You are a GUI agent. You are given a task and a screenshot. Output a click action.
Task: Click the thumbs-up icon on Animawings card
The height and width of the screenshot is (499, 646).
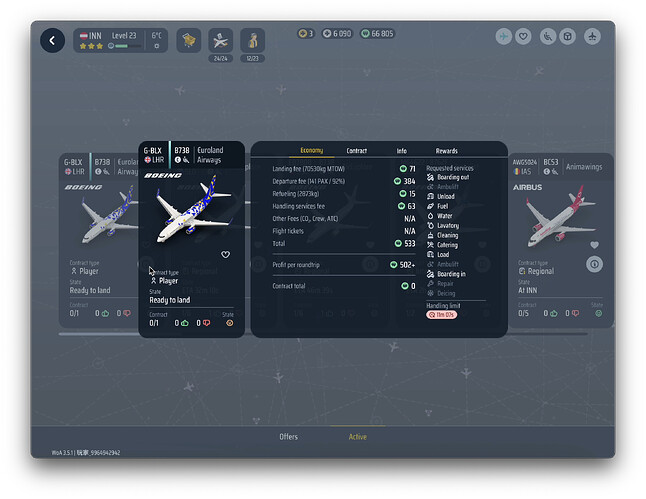554,314
